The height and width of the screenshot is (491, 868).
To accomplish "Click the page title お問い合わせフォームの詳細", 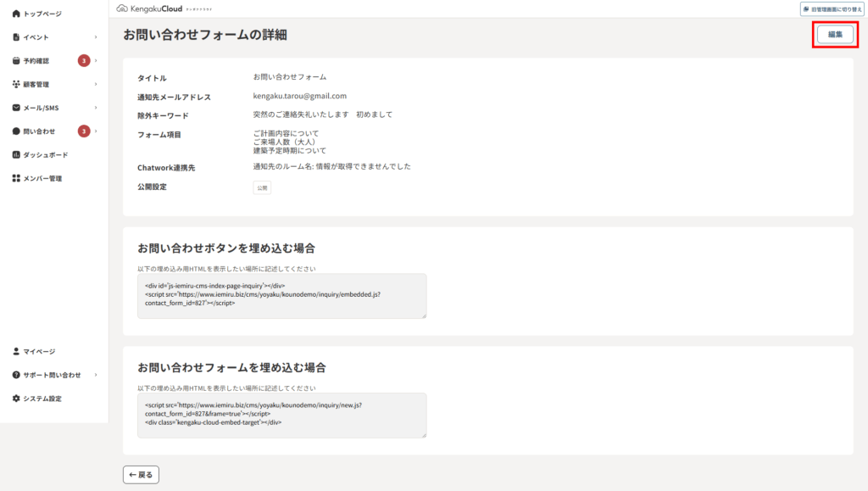I will click(x=205, y=34).
